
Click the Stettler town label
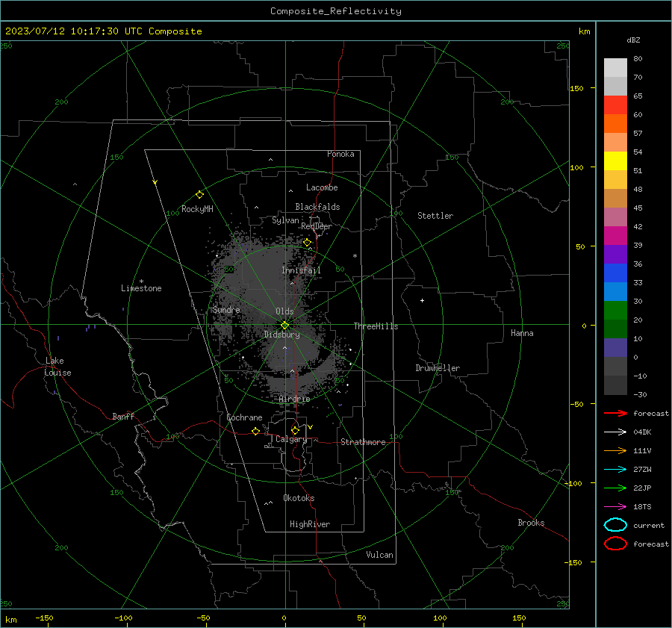[435, 216]
